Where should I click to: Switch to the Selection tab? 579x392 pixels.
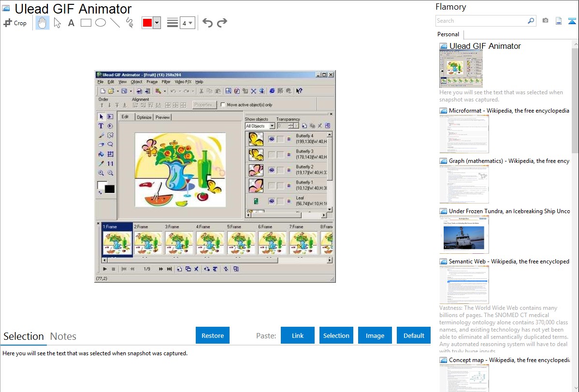coord(24,336)
